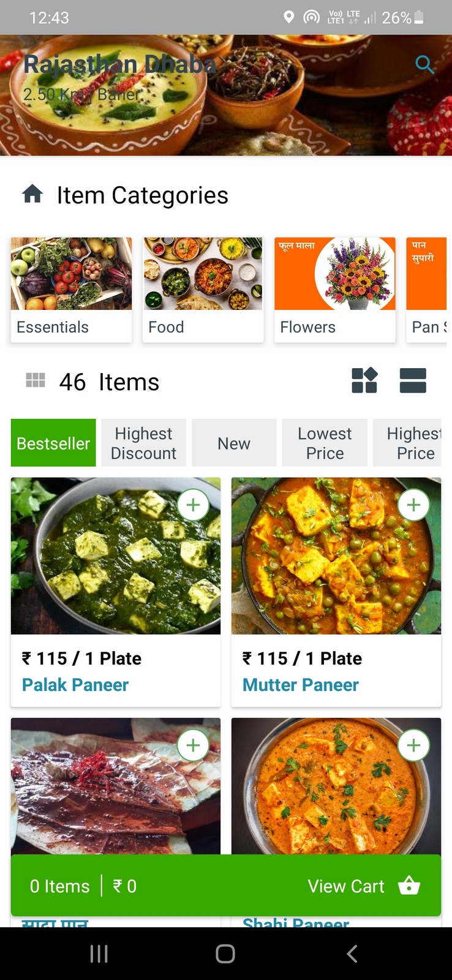Switch to the grid view layout icon
452x980 pixels.
(364, 380)
